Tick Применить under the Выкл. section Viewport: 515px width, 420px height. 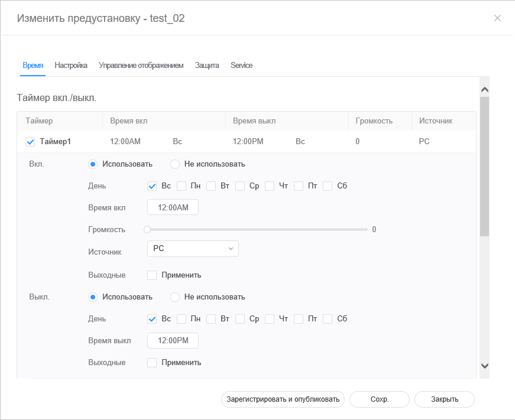coord(152,363)
